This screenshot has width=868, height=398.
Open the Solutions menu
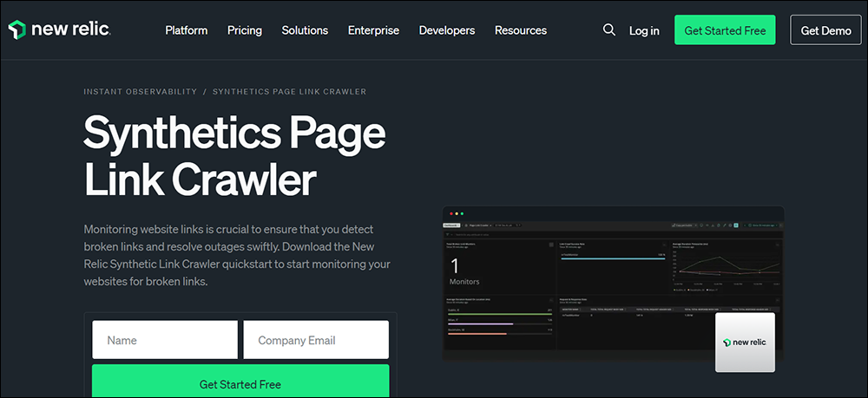point(305,30)
